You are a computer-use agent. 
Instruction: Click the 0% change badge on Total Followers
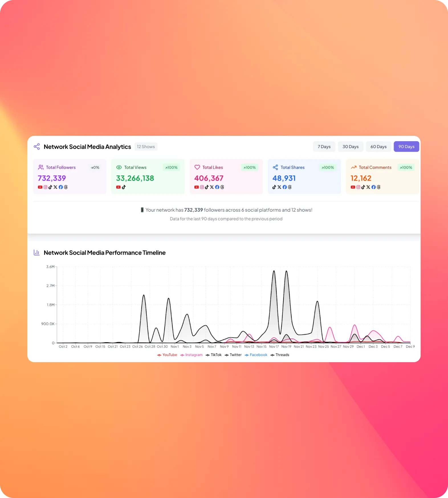(x=95, y=167)
